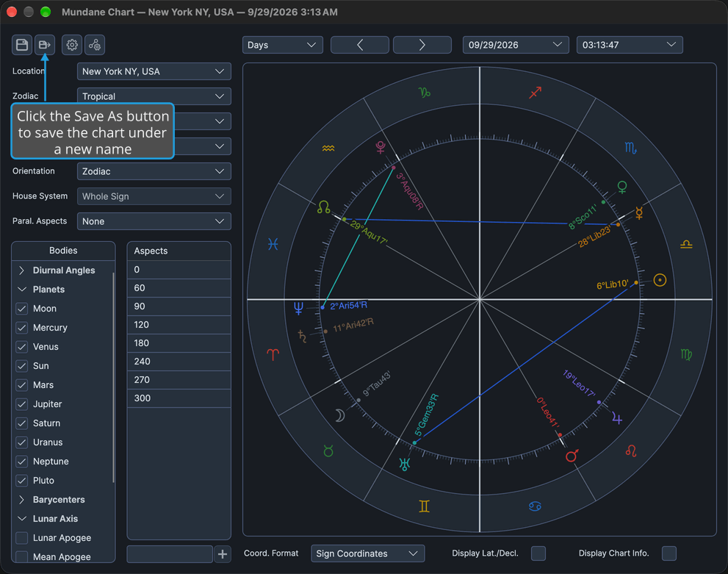This screenshot has width=728, height=574.
Task: Click the North Node glyph
Action: [324, 207]
